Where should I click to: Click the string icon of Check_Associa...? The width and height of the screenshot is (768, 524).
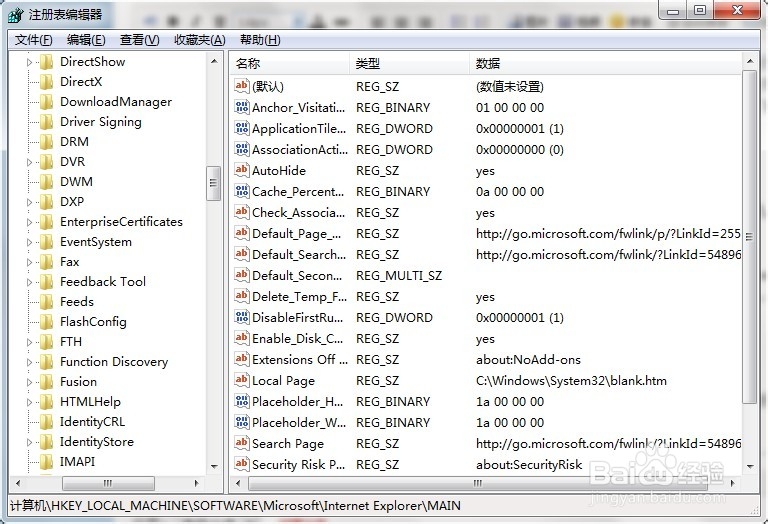click(x=242, y=213)
